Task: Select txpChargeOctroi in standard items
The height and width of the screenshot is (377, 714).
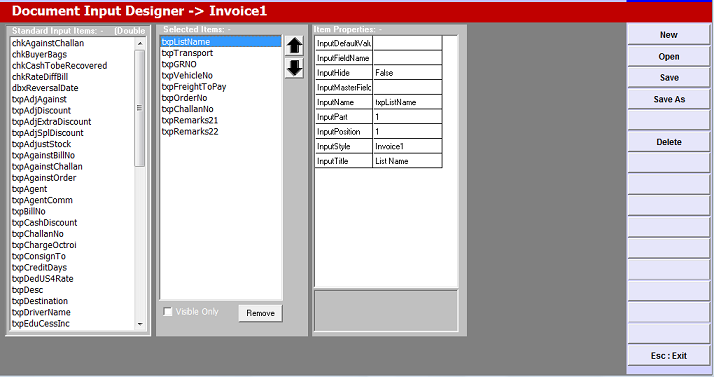Action: [x=72, y=245]
